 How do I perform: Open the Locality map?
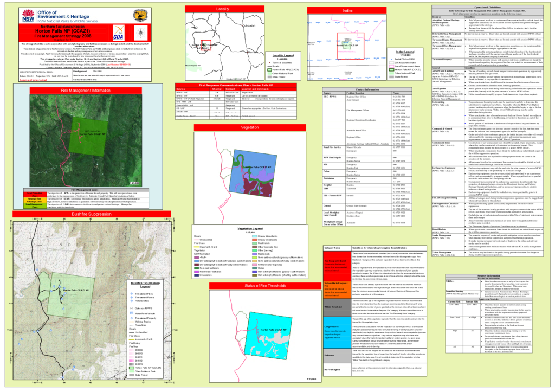(225, 47)
